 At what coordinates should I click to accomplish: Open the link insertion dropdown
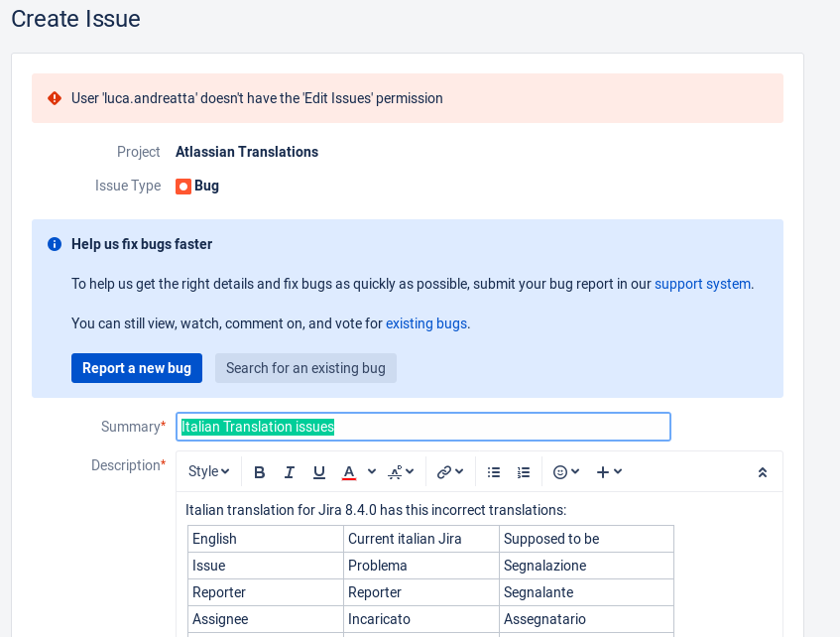click(450, 472)
